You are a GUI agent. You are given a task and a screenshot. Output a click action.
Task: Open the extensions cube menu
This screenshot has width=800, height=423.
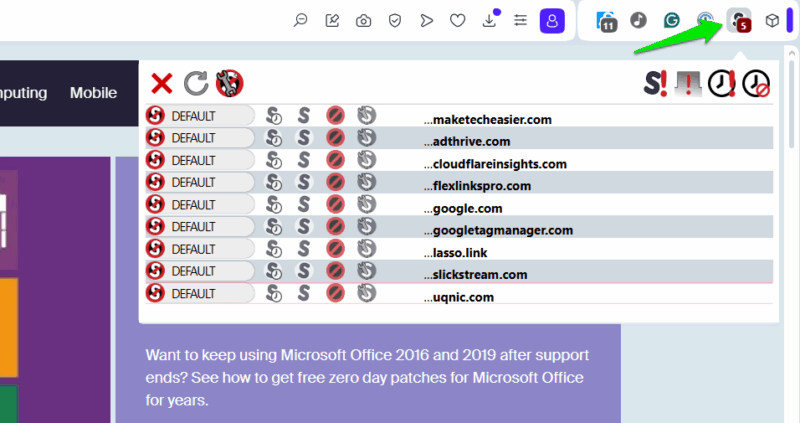click(772, 21)
